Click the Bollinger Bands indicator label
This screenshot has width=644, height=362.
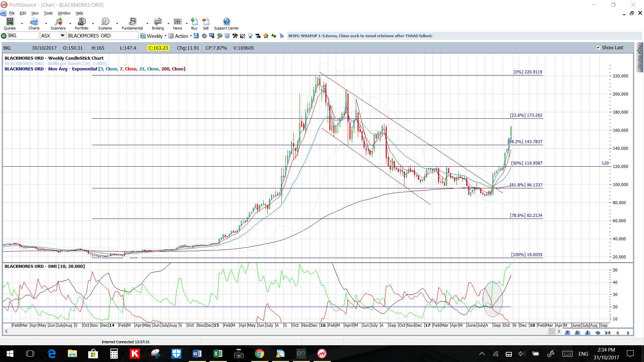[55, 63]
